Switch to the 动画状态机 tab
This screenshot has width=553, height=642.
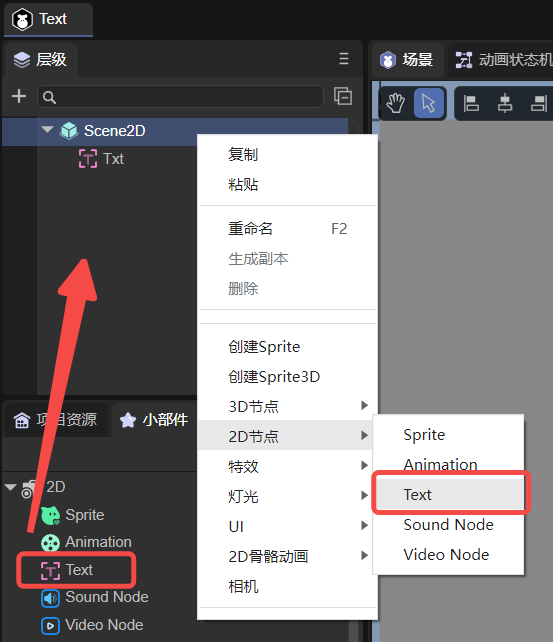point(504,60)
